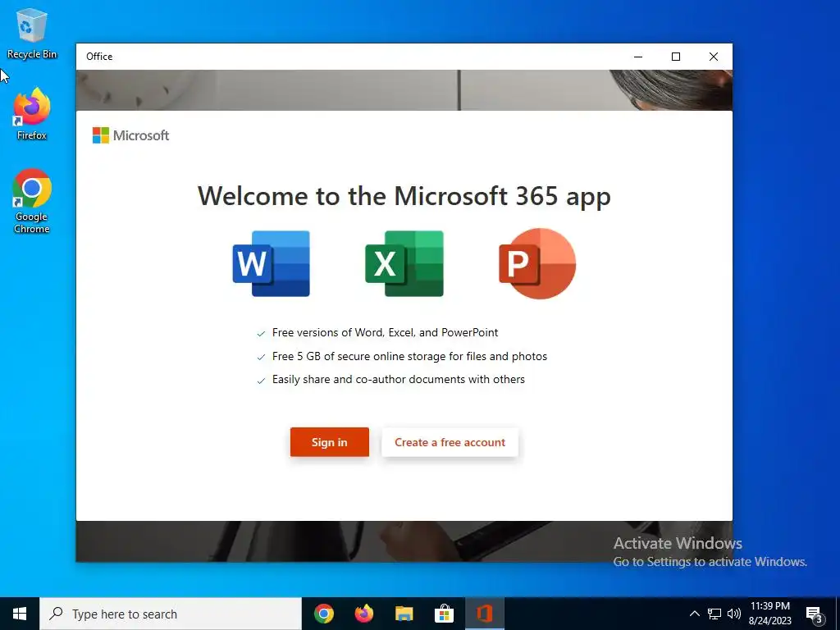The width and height of the screenshot is (840, 630).
Task: Open the notification center
Action: [x=815, y=614]
